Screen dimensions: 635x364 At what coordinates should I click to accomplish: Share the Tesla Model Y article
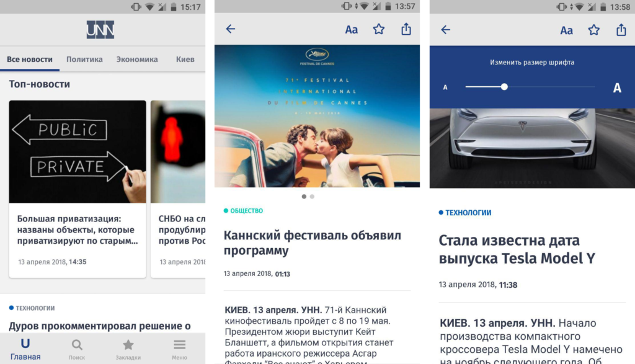pos(621,30)
